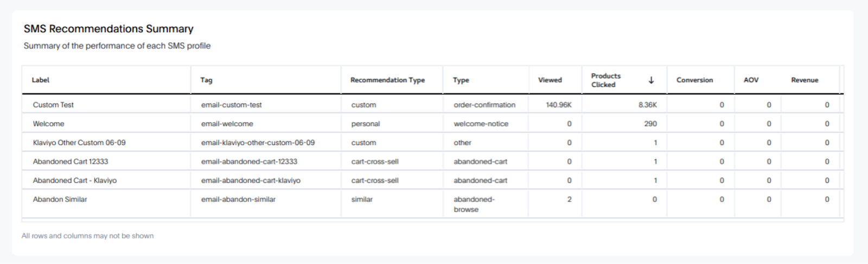
Task: Click the order-confirmation type cell
Action: (484, 105)
